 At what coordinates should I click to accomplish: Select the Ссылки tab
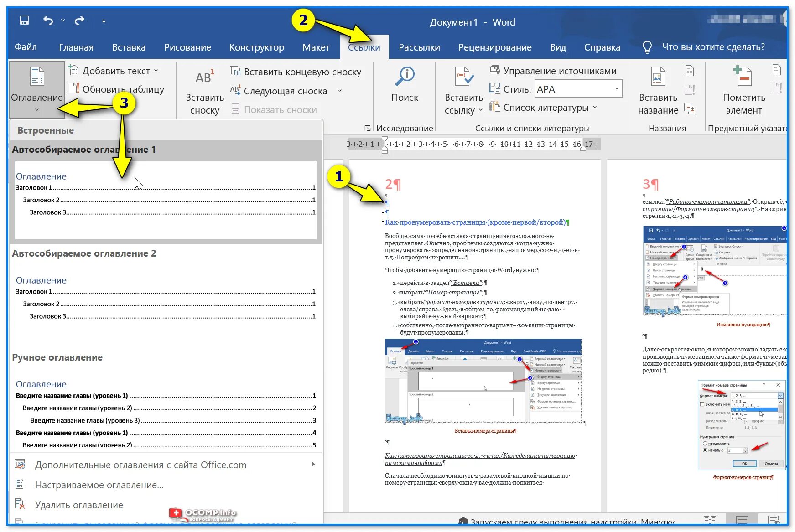click(x=364, y=47)
